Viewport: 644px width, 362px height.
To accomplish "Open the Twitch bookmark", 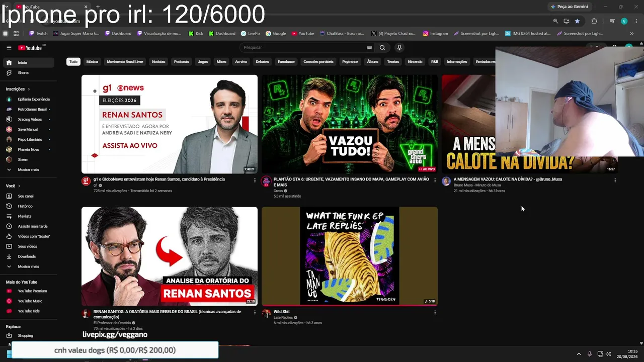I will click(x=38, y=34).
